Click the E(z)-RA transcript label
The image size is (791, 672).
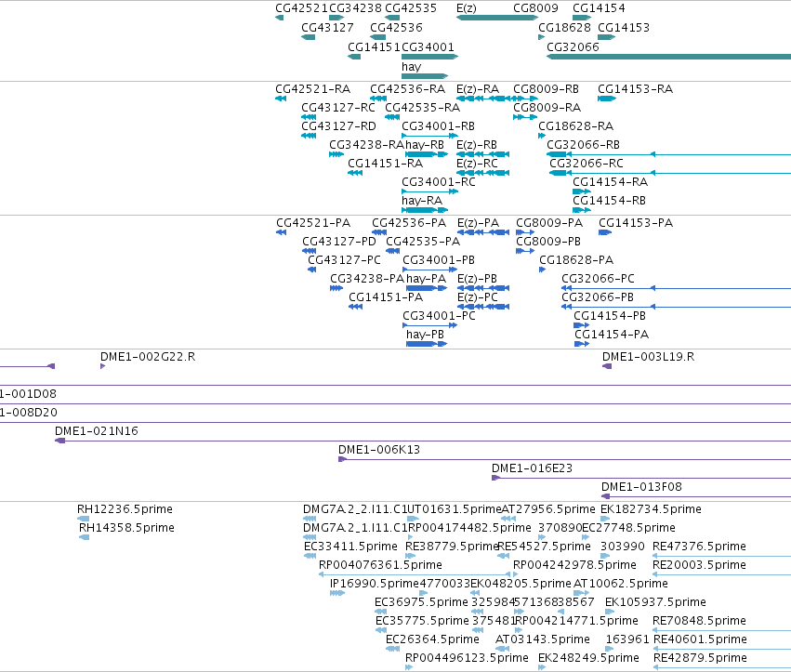point(478,89)
